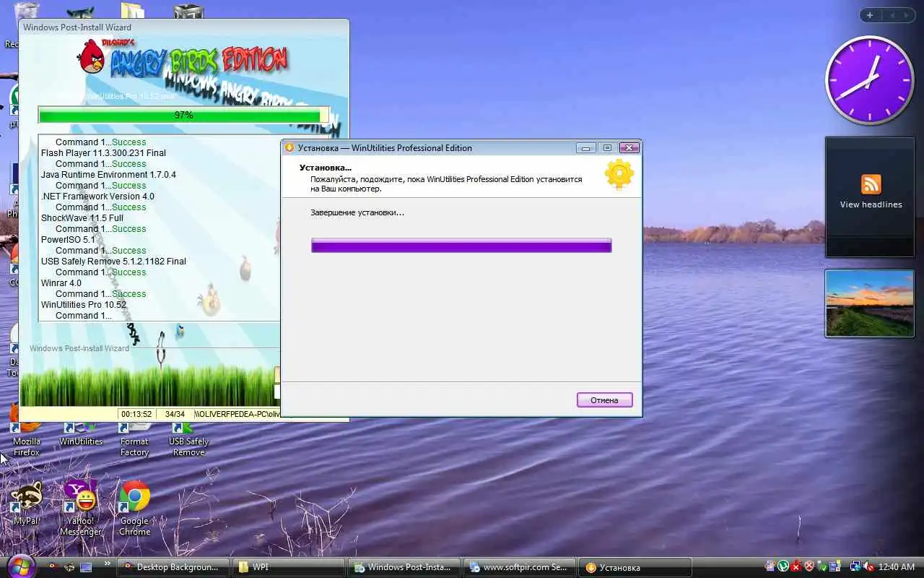Click the yellow gear setup icon
Screen dimensions: 924x578
click(x=619, y=174)
